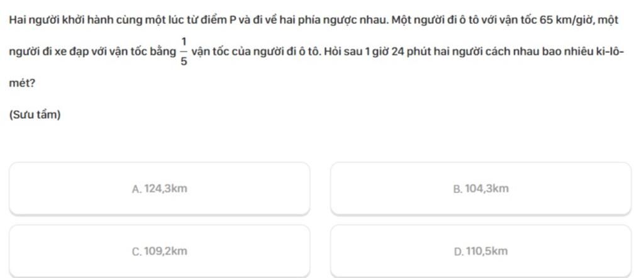Click the letter C. of the third answer
644x278 pixels.
(137, 252)
